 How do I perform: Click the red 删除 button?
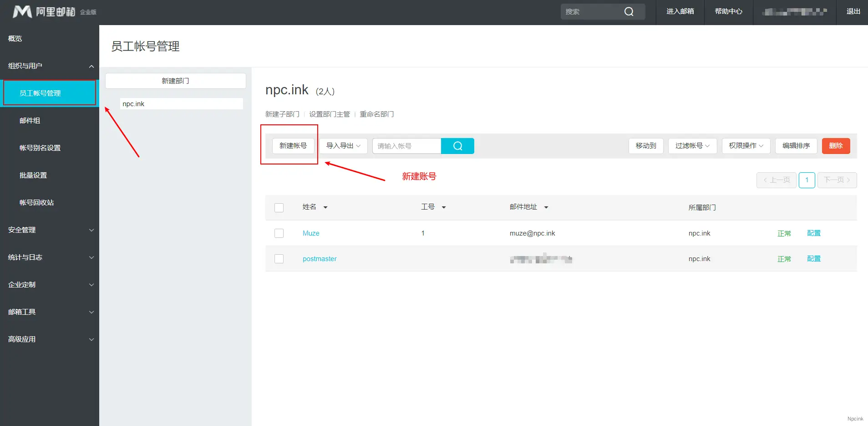pos(836,146)
